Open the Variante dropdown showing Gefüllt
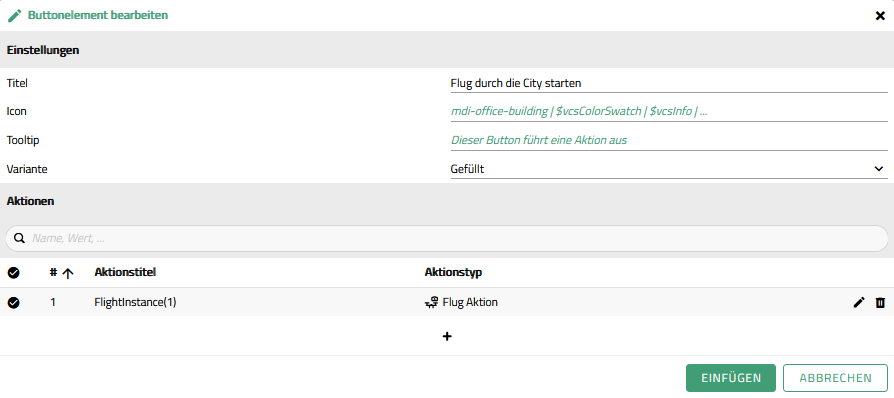The height and width of the screenshot is (398, 894). click(x=669, y=169)
